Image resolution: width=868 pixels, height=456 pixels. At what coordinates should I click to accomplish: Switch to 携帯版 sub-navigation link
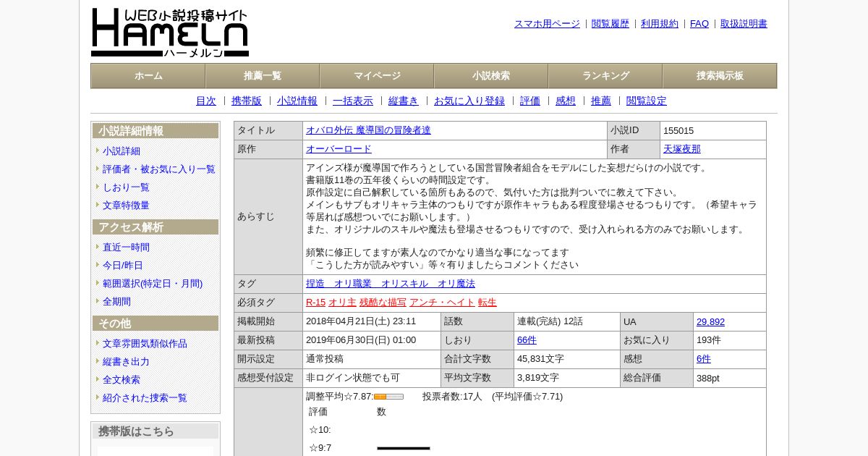(x=247, y=101)
